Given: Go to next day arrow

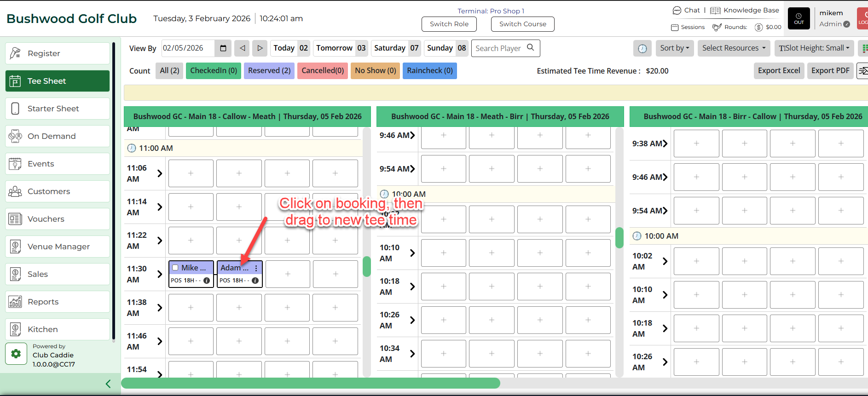Looking at the screenshot, I should coord(260,48).
